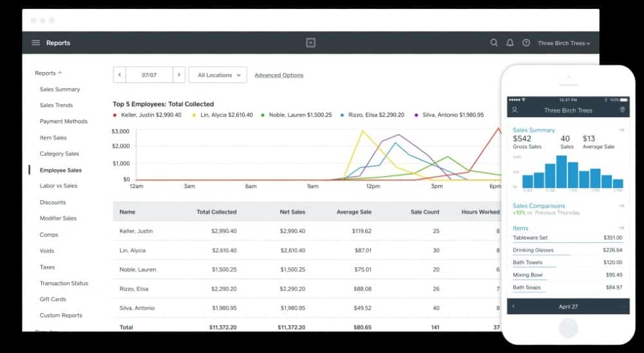The height and width of the screenshot is (353, 644).
Task: Collapse the Reports sidebar section
Action: (48, 73)
